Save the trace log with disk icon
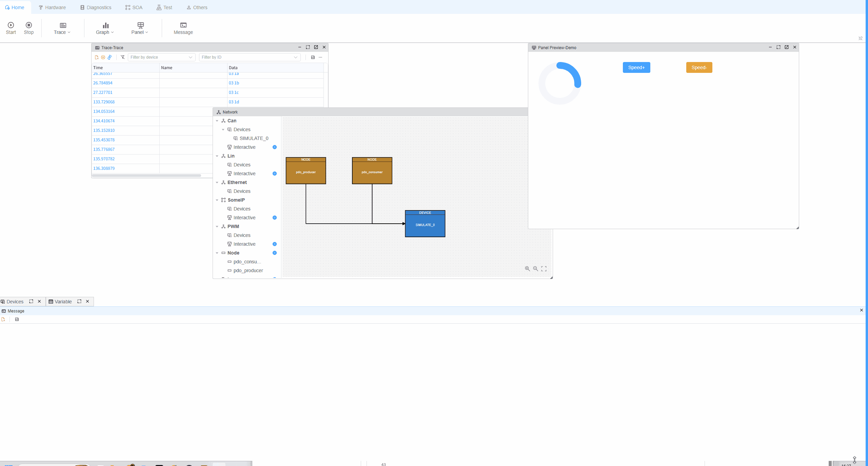868x466 pixels. pyautogui.click(x=313, y=57)
